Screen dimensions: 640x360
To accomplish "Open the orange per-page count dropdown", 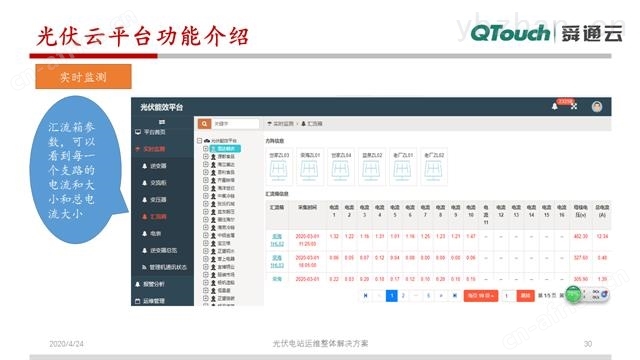I will point(481,296).
